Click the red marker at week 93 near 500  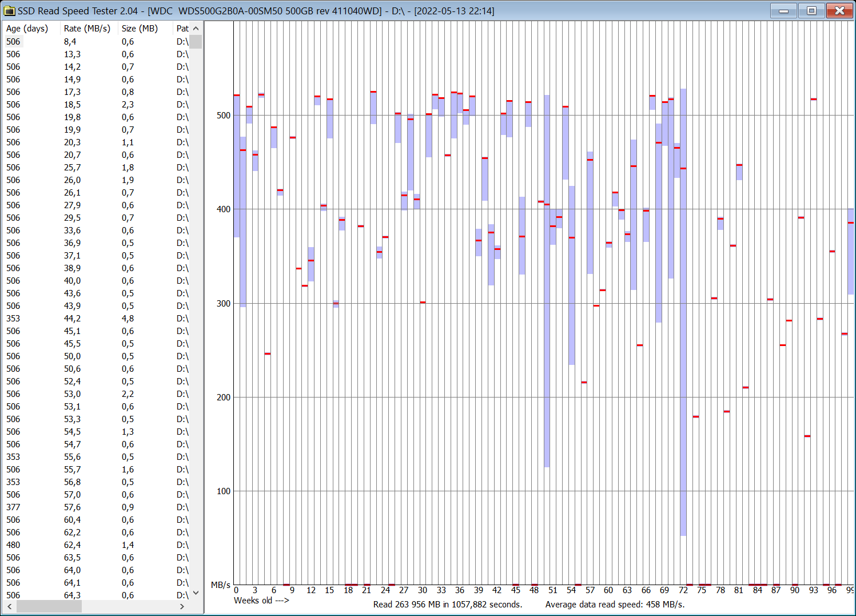[x=813, y=100]
